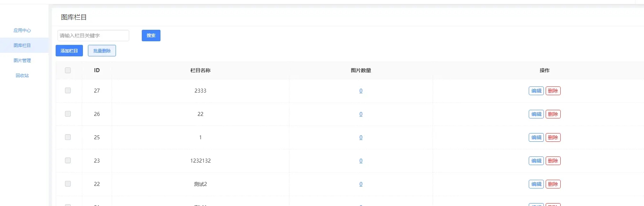Click the 批量删除 button

pos(102,51)
